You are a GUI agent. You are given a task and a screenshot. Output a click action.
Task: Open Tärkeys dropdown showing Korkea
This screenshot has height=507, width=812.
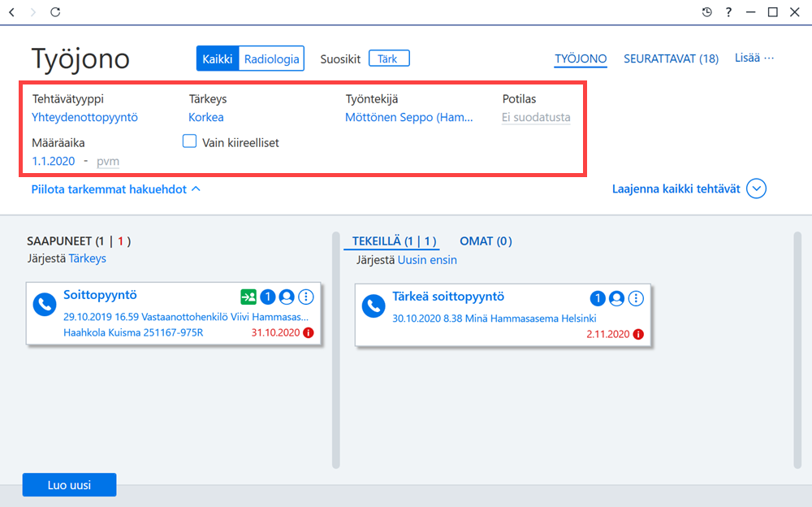point(206,118)
